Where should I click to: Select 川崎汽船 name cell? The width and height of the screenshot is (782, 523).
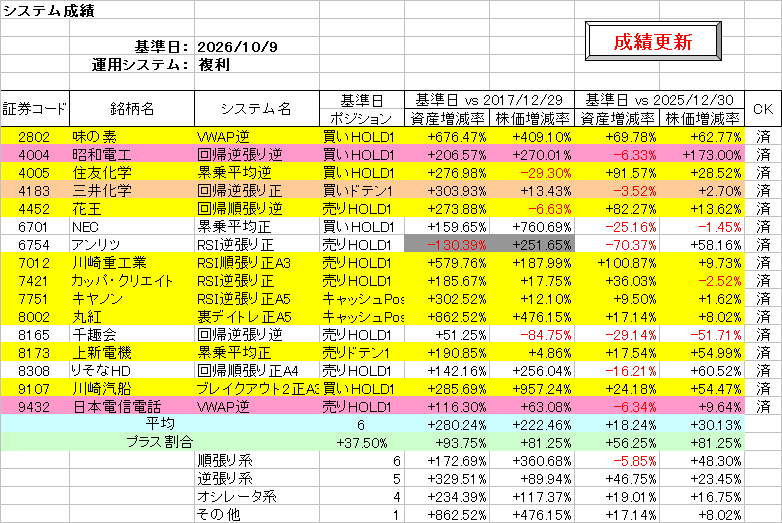pyautogui.click(x=132, y=388)
